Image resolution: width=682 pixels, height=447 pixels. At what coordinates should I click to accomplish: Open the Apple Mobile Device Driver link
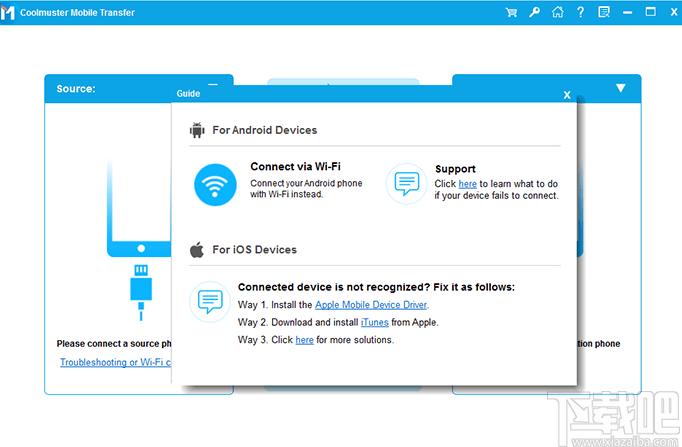(371, 305)
